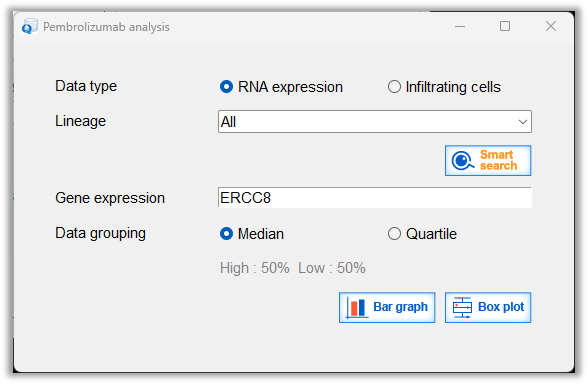Viewport: 588px width, 384px height.
Task: Click the bar chart icon on Bar graph
Action: [x=356, y=308]
